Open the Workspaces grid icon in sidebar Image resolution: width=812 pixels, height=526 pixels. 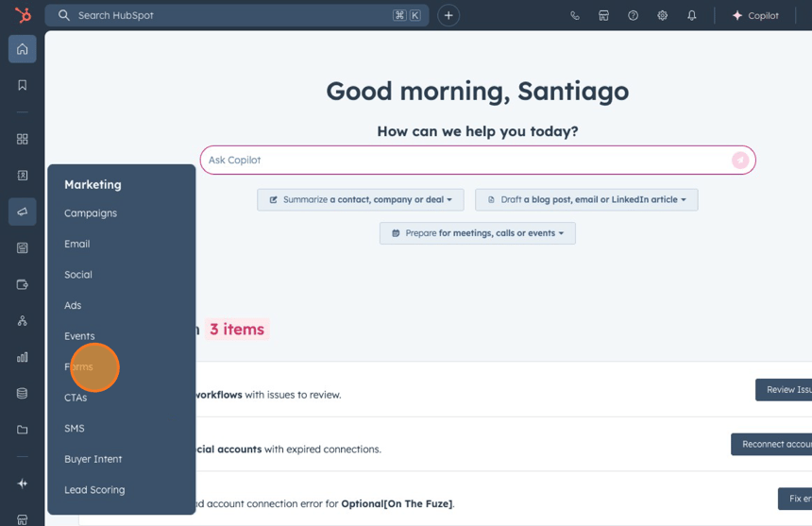(23, 139)
